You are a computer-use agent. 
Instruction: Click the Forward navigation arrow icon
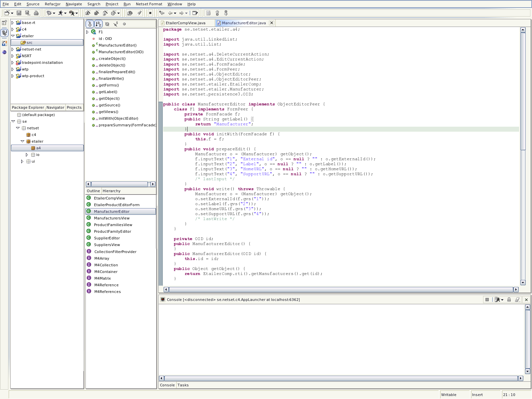click(182, 13)
